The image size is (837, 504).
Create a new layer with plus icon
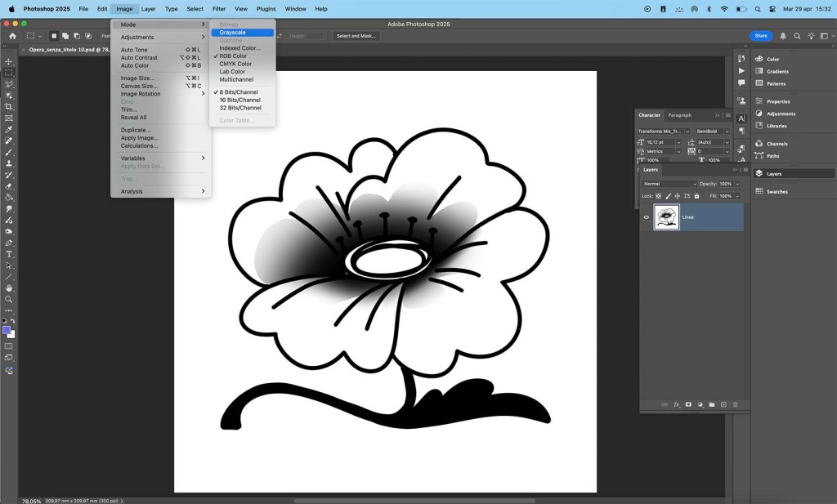723,404
